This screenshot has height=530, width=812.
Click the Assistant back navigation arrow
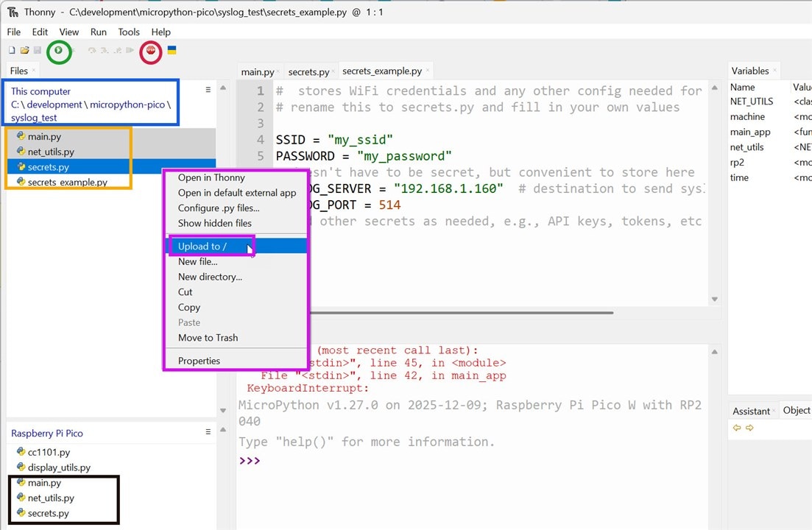[737, 428]
